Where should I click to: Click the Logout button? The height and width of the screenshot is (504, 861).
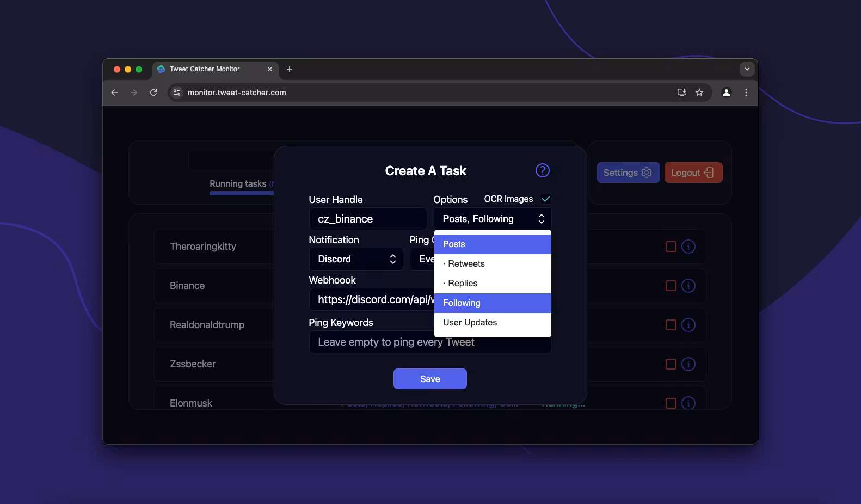tap(693, 173)
